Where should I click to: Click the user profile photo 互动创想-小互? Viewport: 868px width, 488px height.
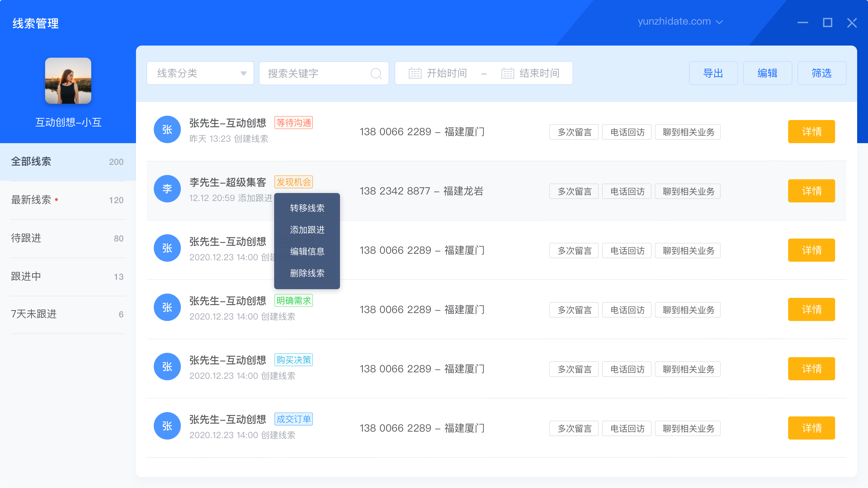click(x=68, y=81)
